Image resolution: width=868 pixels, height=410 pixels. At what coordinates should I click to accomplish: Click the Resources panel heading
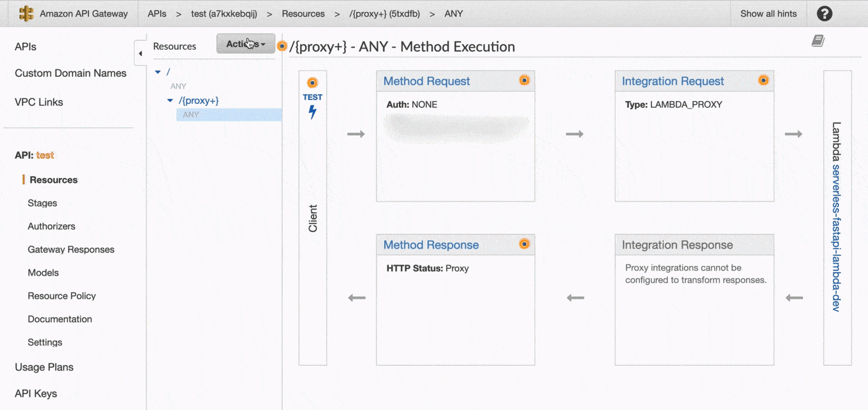coord(175,46)
